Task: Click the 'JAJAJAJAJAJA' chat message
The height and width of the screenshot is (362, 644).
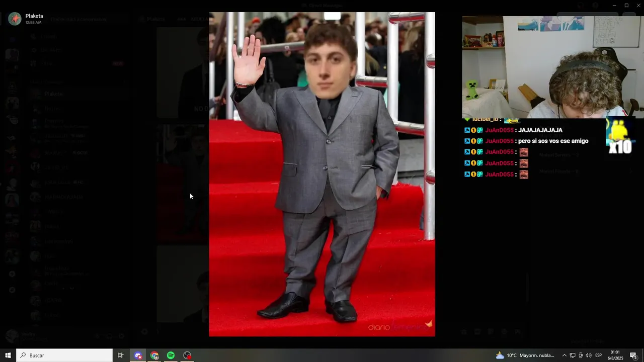Action: [x=540, y=130]
